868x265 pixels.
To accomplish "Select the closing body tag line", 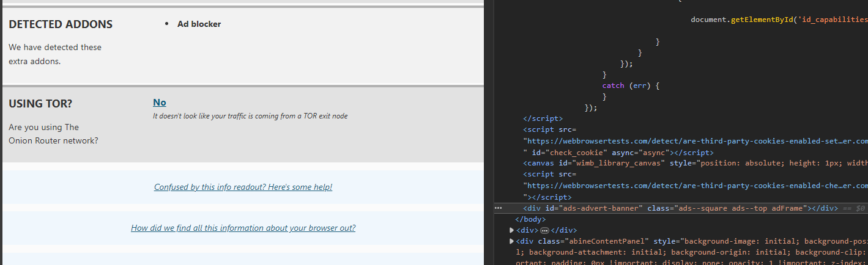I will [x=531, y=219].
